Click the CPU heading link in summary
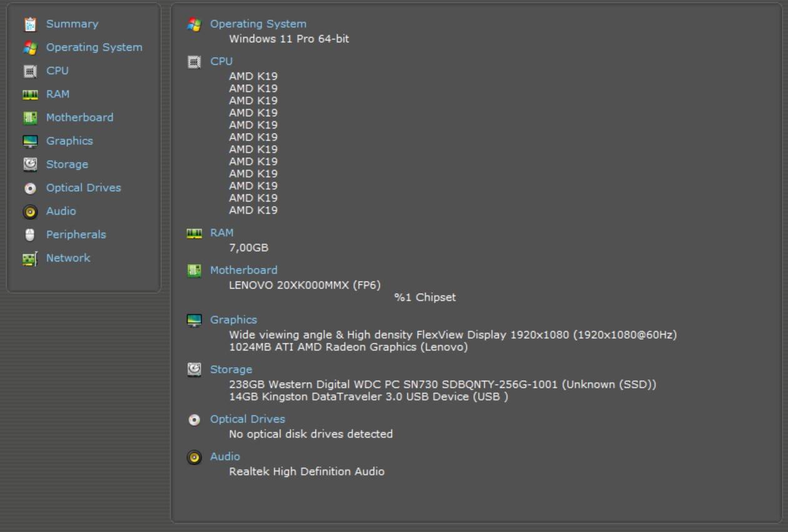 221,61
